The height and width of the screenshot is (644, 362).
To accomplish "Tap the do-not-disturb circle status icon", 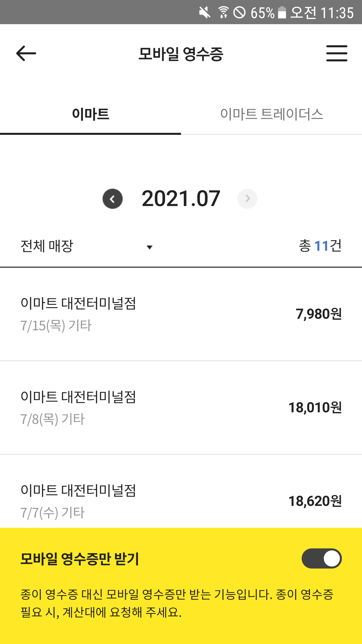I will pos(239,13).
